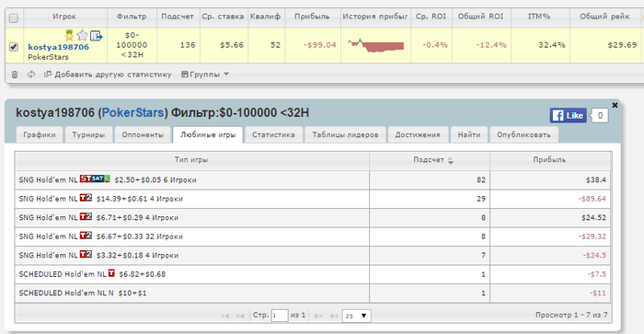Go to previous page in table pager
Viewport: 644px width, 334px height.
[240, 316]
